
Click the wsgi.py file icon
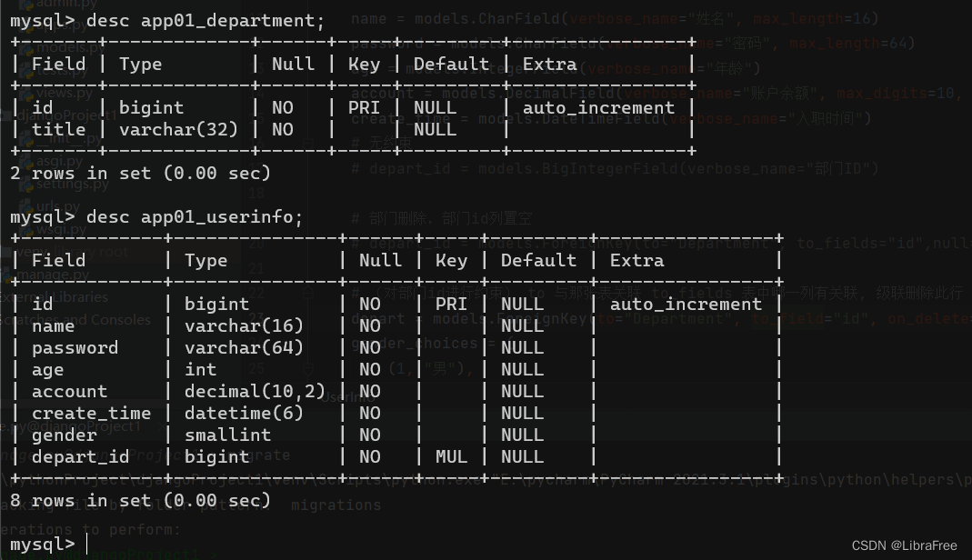26,229
